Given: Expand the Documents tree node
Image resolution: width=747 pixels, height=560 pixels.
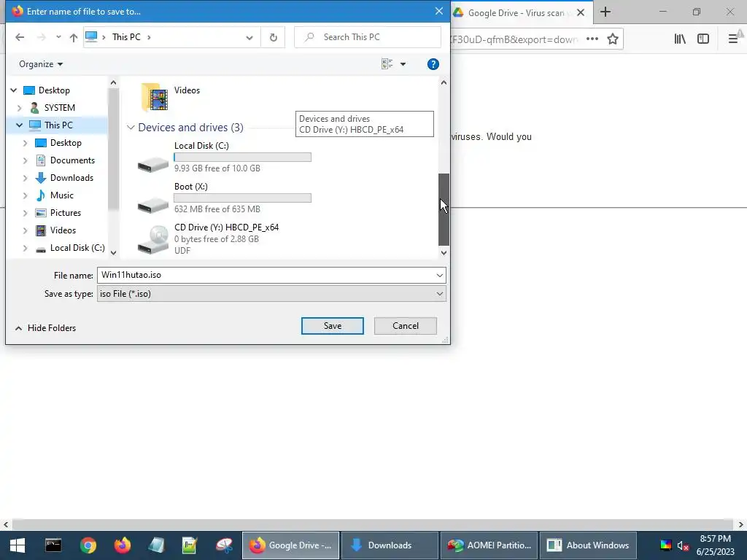Looking at the screenshot, I should click(x=26, y=160).
